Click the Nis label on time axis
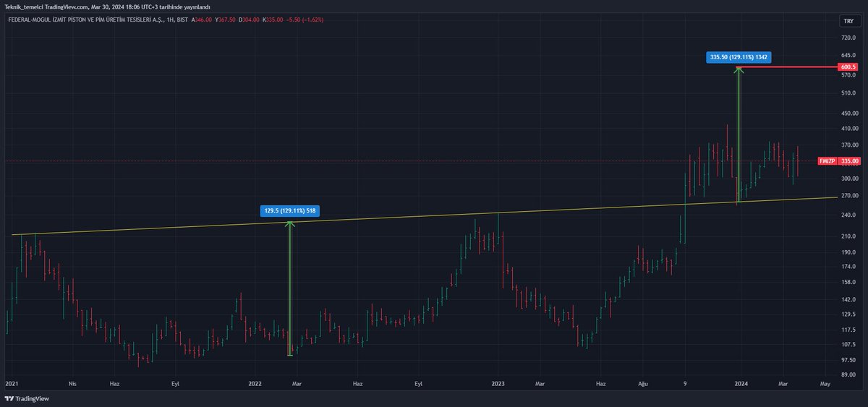The width and height of the screenshot is (868, 407). [72, 385]
